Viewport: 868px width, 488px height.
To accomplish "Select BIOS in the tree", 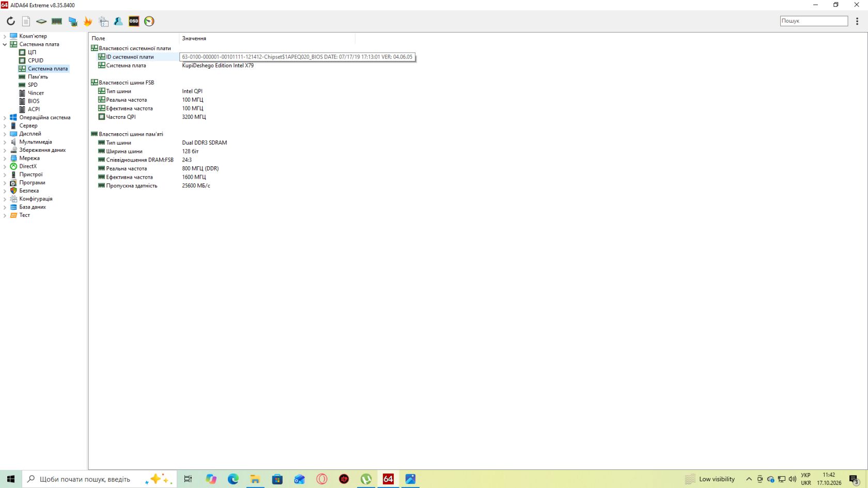I will 34,101.
